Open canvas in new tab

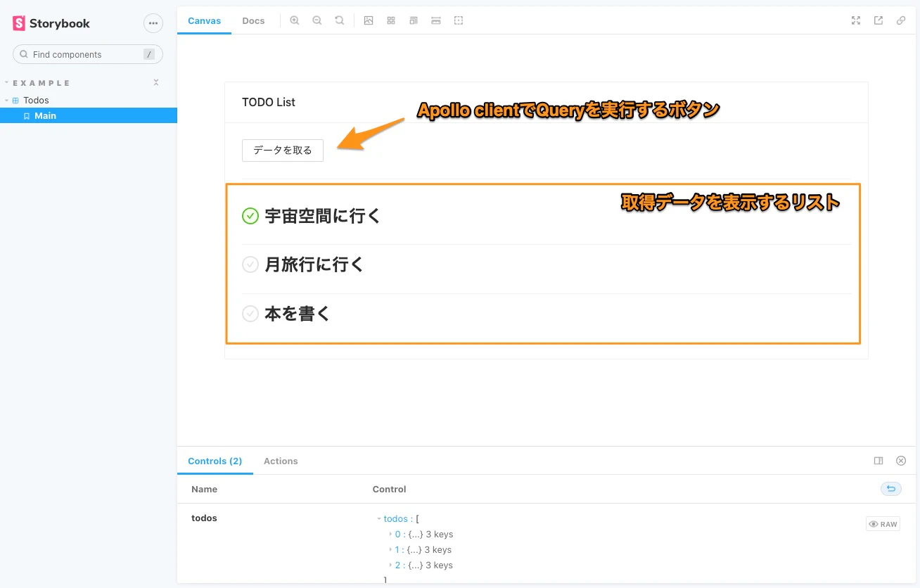pyautogui.click(x=879, y=20)
